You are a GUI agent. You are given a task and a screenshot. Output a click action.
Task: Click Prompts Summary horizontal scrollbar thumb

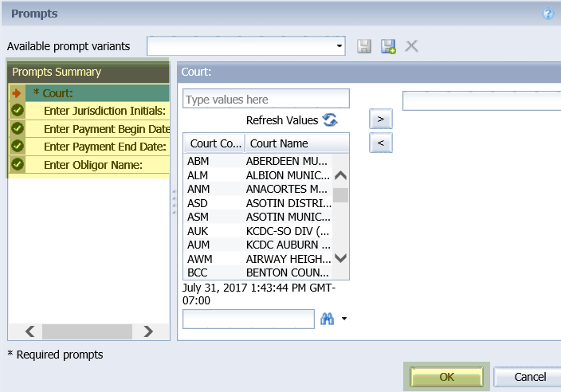click(x=88, y=331)
